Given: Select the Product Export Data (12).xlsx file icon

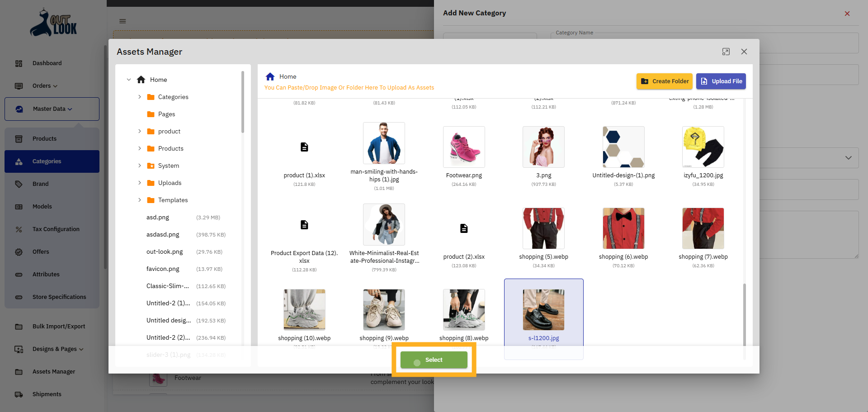Looking at the screenshot, I should (x=304, y=225).
